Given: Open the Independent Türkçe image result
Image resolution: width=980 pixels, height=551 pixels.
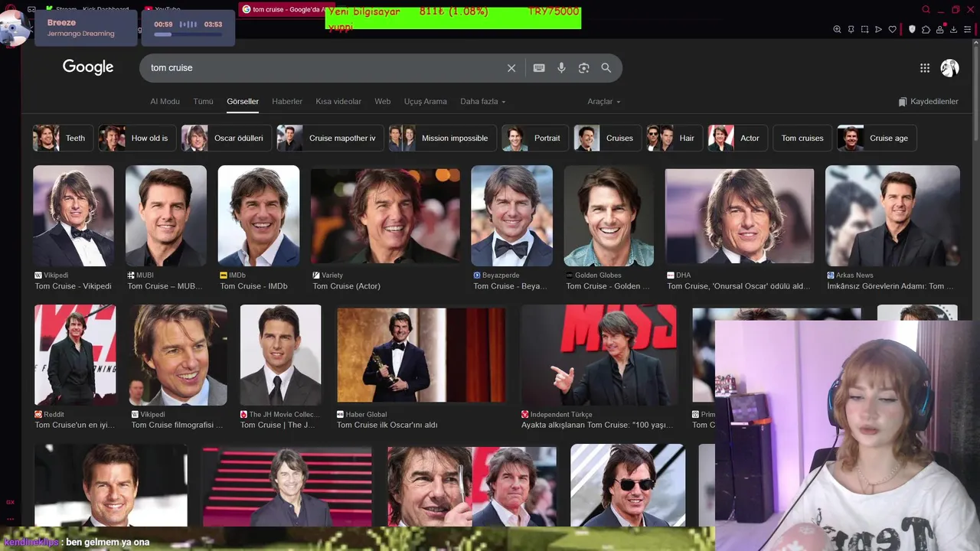Looking at the screenshot, I should (x=599, y=355).
